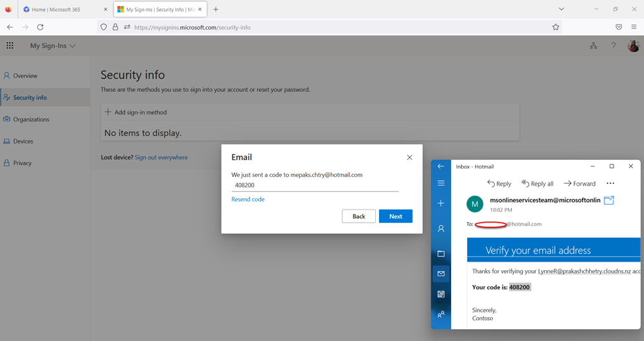Open the Pocket save icon
The height and width of the screenshot is (341, 644).
618,27
